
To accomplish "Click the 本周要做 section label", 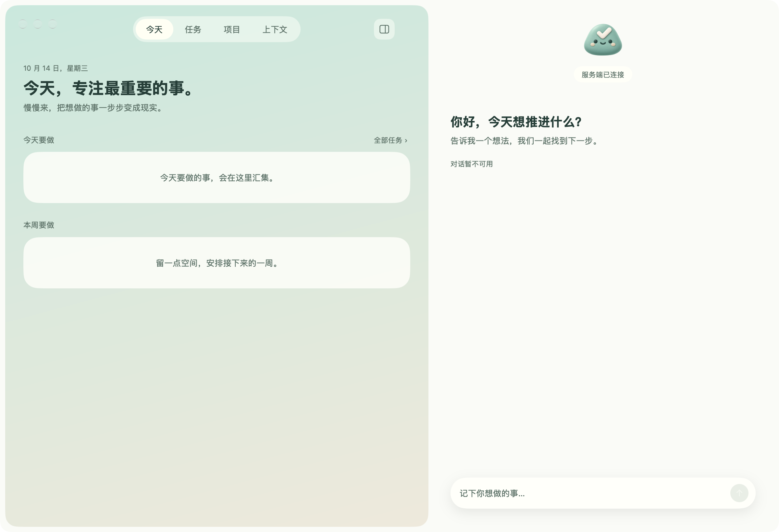I will 39,225.
